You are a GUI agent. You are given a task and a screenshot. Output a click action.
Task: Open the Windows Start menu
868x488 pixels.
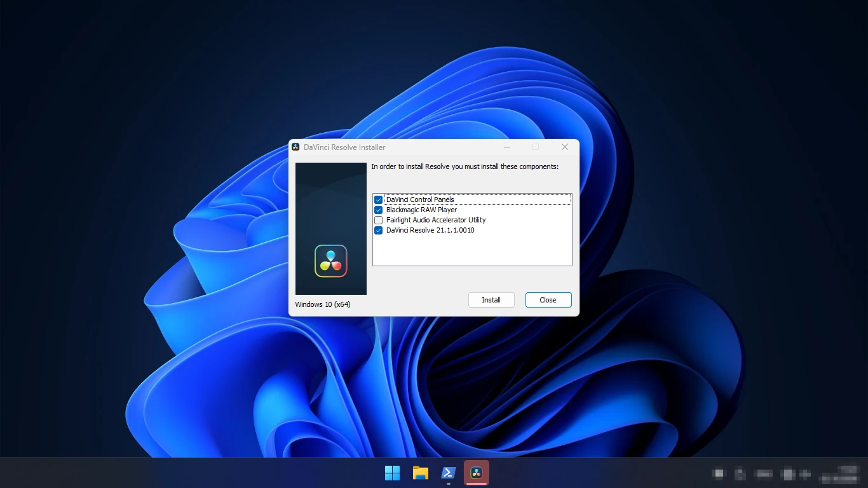(x=393, y=473)
